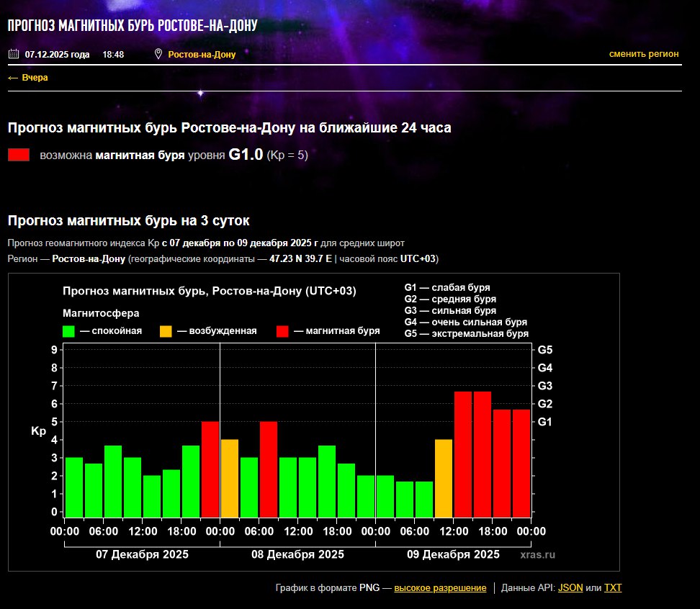Click the calendar icon beside the date

point(13,54)
